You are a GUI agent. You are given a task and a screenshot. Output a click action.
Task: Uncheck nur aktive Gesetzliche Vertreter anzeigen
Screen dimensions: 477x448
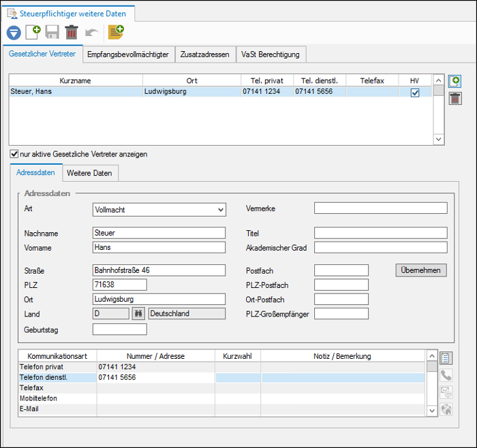14,154
